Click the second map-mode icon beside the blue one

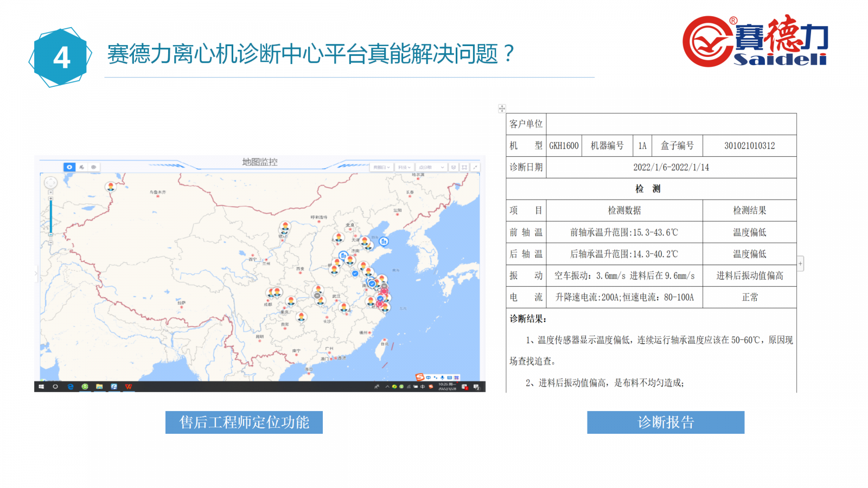81,167
